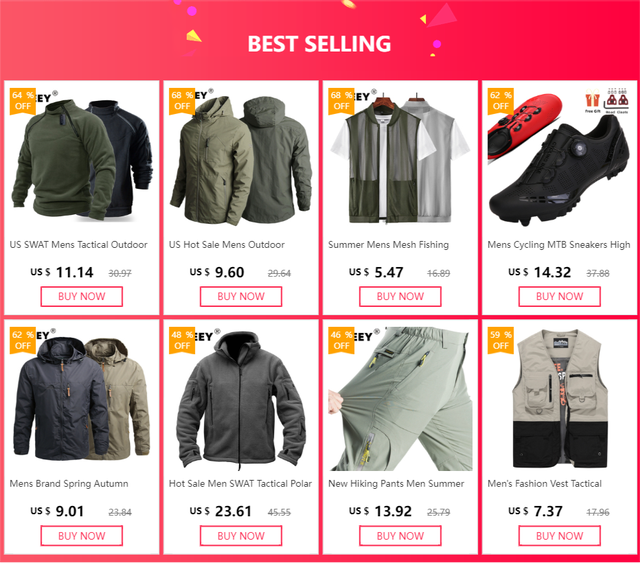Click BUY NOW under US Hot Sale jacket
This screenshot has height=563, width=640.
point(241,296)
